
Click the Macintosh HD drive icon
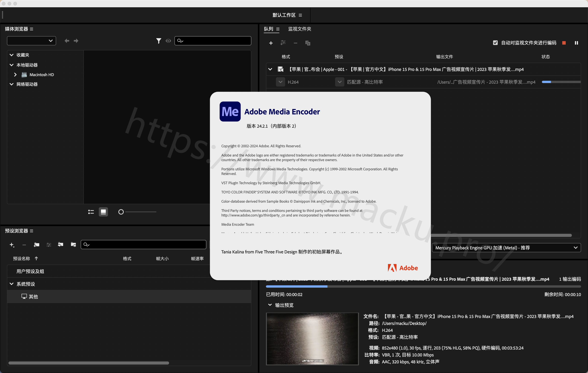click(x=24, y=75)
